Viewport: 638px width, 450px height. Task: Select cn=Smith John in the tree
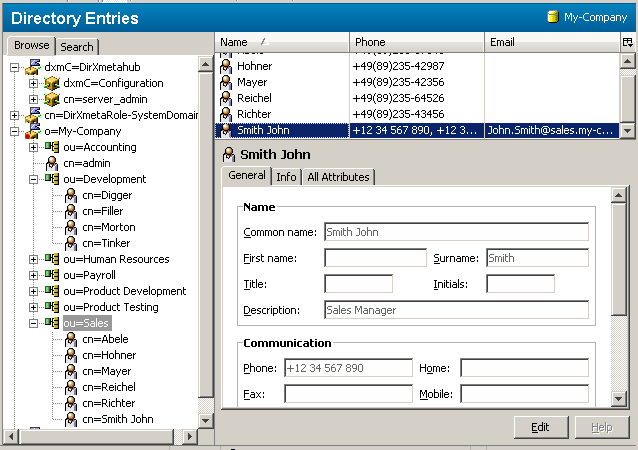[x=117, y=419]
